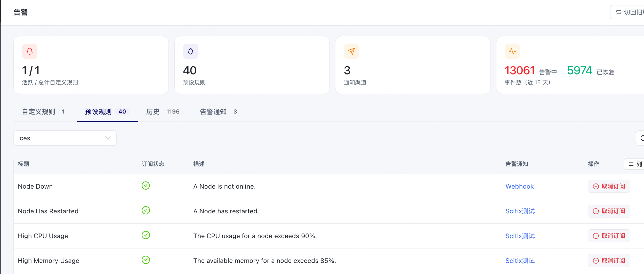The image size is (644, 274).
Task: Switch to the 自定义规则 tab
Action: [x=43, y=112]
